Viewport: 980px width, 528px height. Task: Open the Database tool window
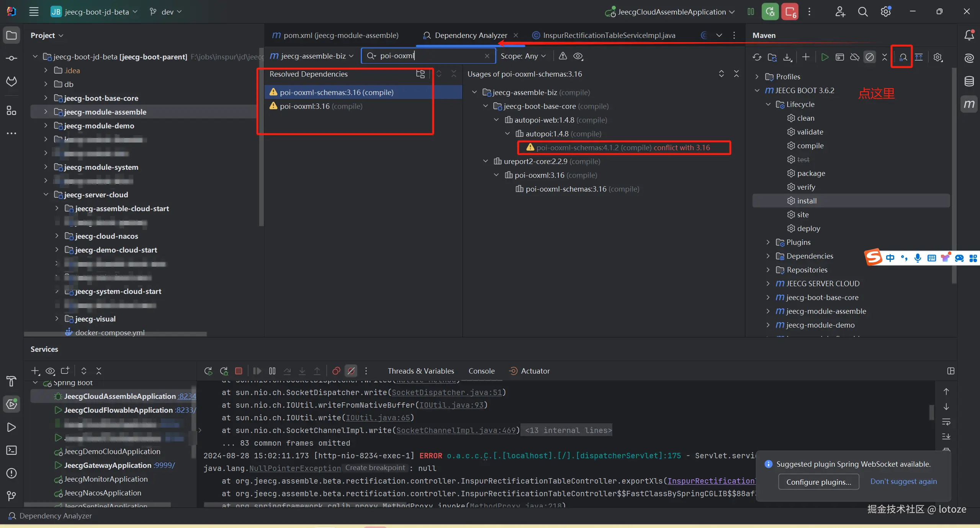tap(969, 81)
